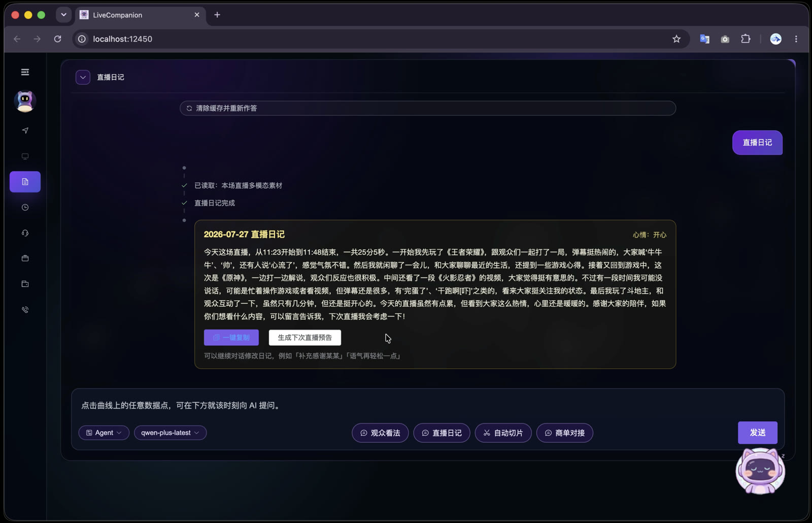Toggle the sidebar hamburger menu icon
The width and height of the screenshot is (812, 523).
25,72
